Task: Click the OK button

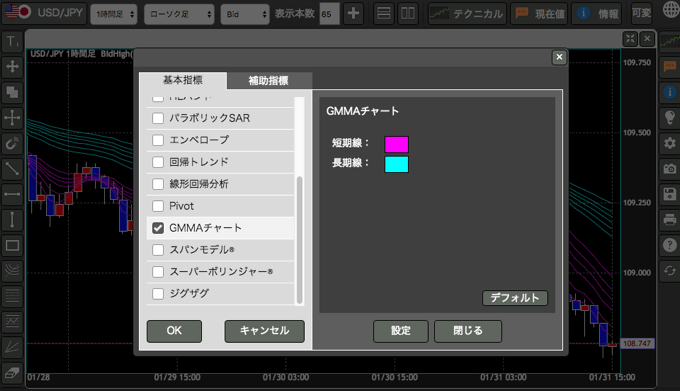Action: (174, 331)
